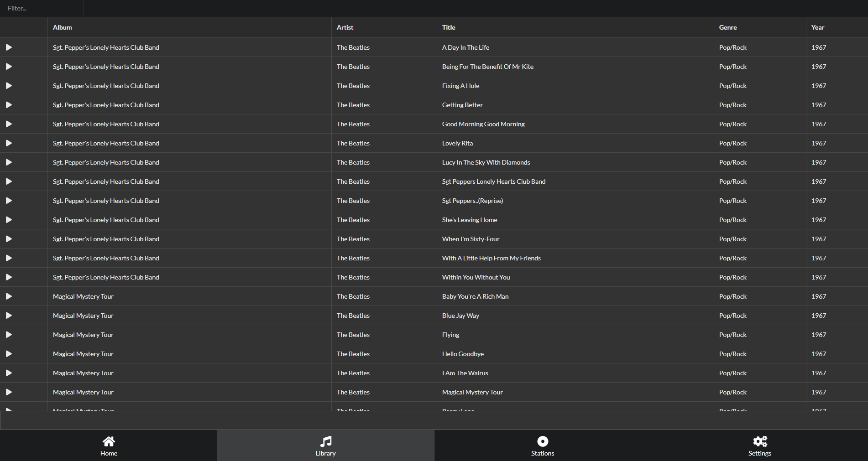Sort tracks by Title column
The width and height of the screenshot is (868, 461).
tap(449, 27)
